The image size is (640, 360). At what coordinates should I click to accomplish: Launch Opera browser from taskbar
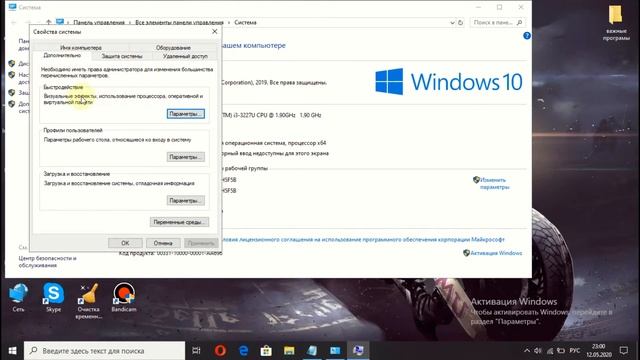pyautogui.click(x=220, y=351)
